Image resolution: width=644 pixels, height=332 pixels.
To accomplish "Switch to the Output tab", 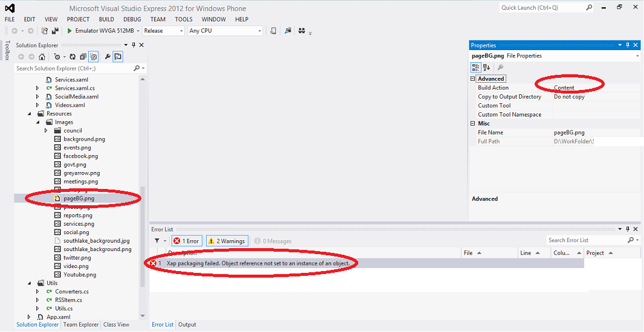I will pos(187,325).
